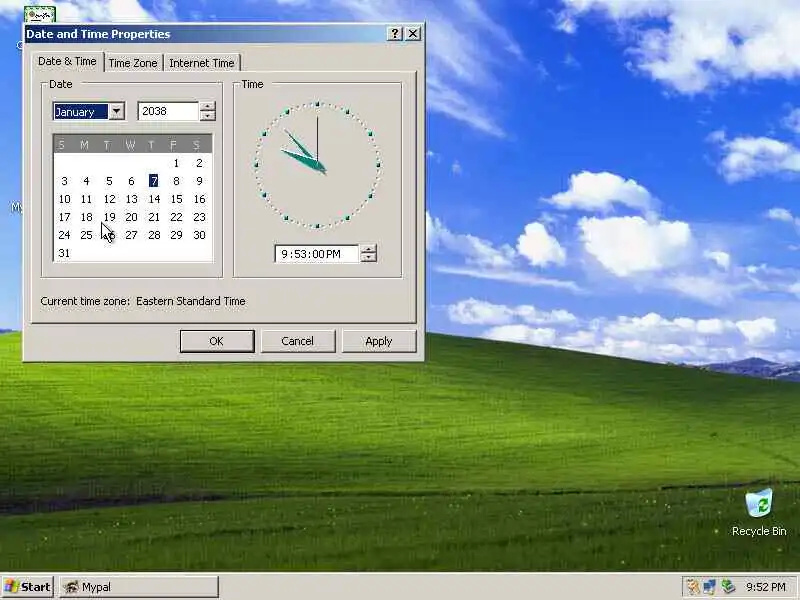Select day 12 in the calendar
800x600 pixels.
(109, 199)
